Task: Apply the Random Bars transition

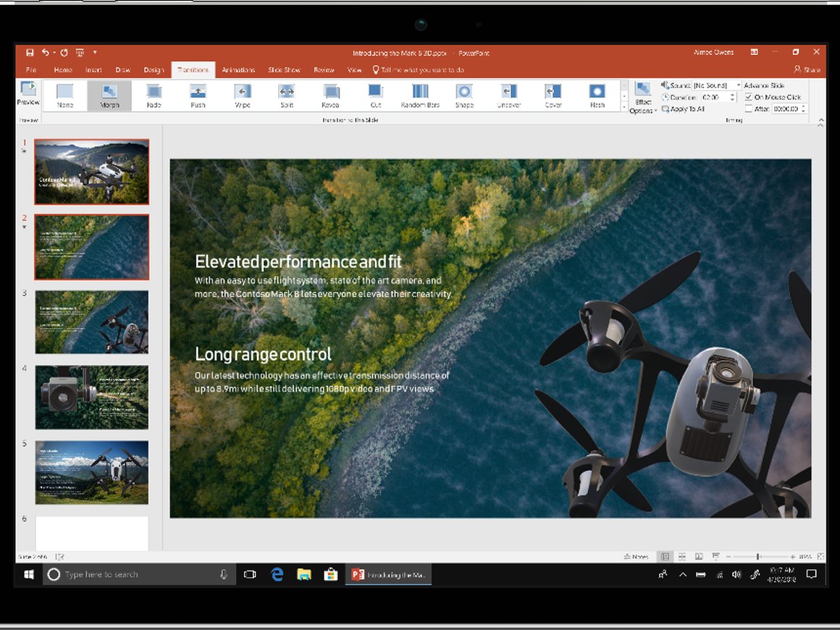Action: pyautogui.click(x=420, y=96)
